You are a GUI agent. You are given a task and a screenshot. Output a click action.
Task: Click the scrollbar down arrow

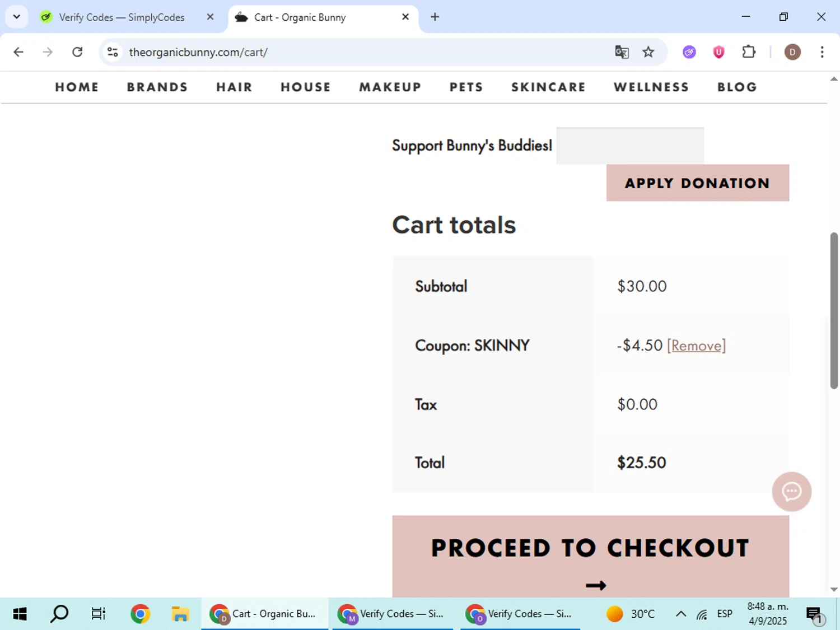point(834,589)
